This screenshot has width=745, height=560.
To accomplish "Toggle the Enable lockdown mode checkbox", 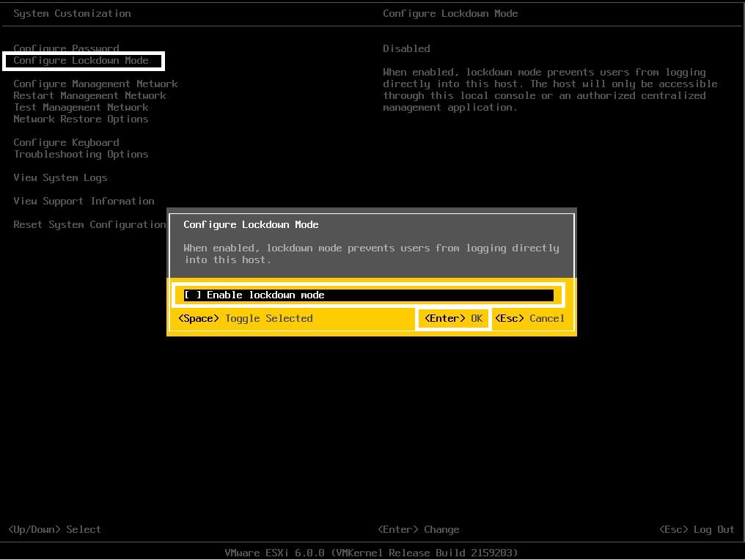I will [x=193, y=295].
